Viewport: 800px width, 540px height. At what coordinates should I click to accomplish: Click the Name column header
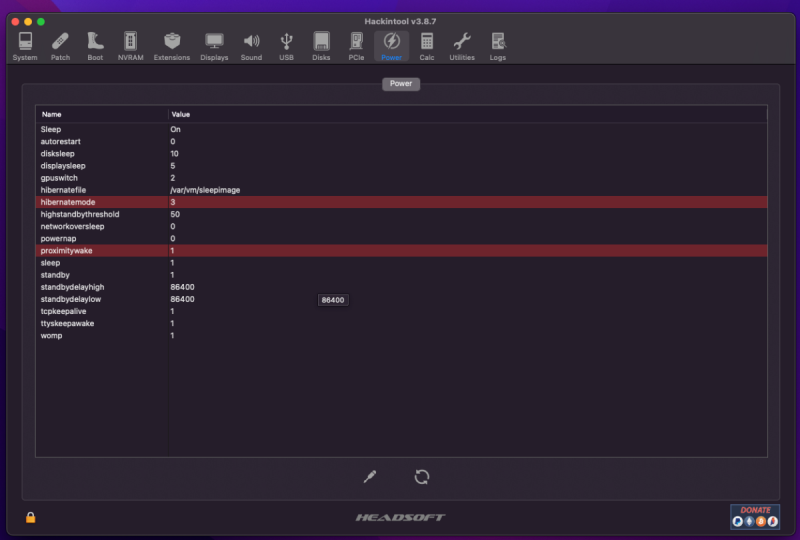point(102,114)
